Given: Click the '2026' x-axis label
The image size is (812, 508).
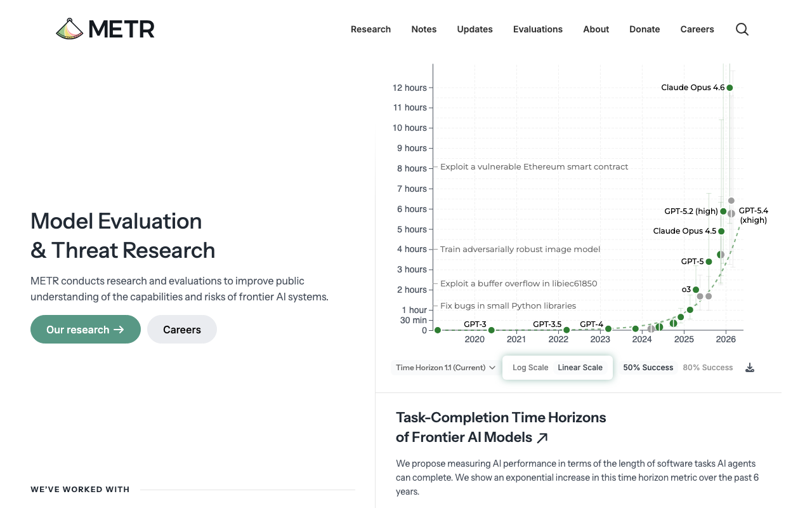Looking at the screenshot, I should click(726, 340).
